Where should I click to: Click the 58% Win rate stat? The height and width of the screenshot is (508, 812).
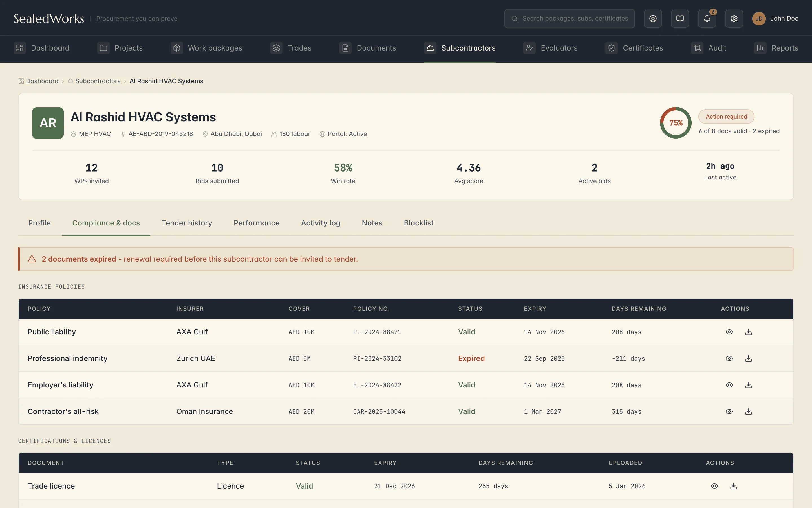(x=343, y=173)
